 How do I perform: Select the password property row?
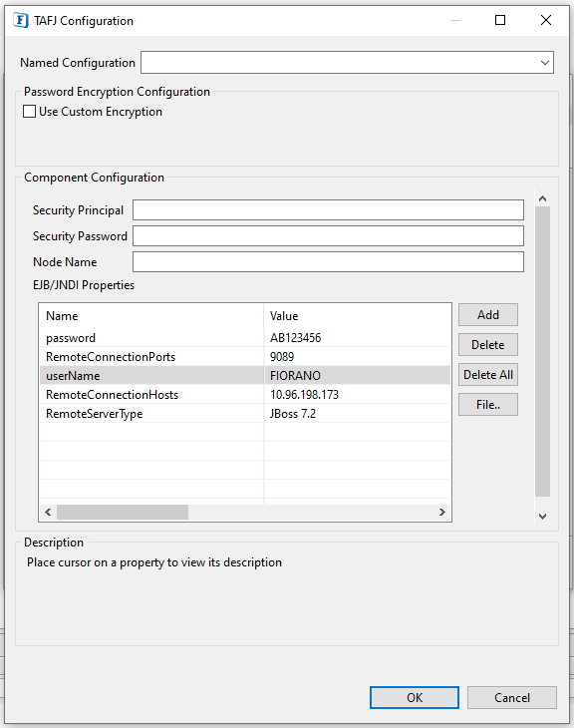(245, 337)
